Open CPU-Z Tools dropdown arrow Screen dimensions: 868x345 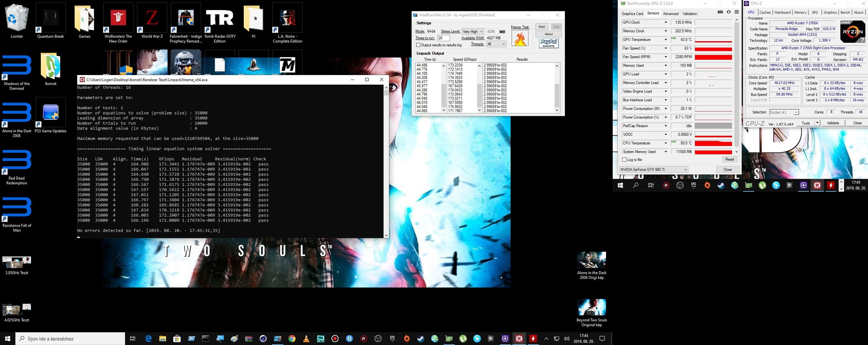(x=817, y=123)
